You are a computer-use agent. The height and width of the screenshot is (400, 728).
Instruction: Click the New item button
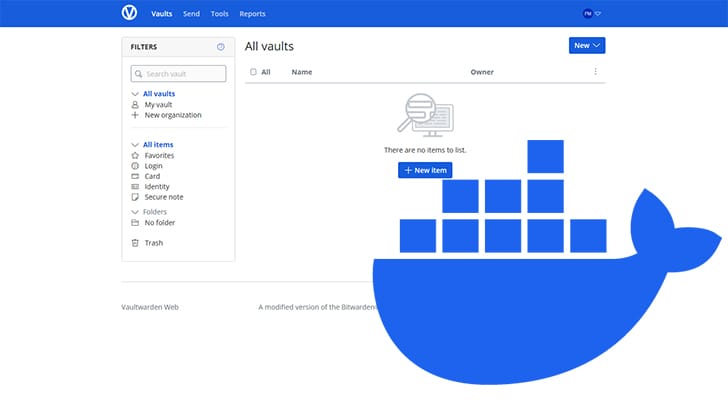pyautogui.click(x=425, y=170)
